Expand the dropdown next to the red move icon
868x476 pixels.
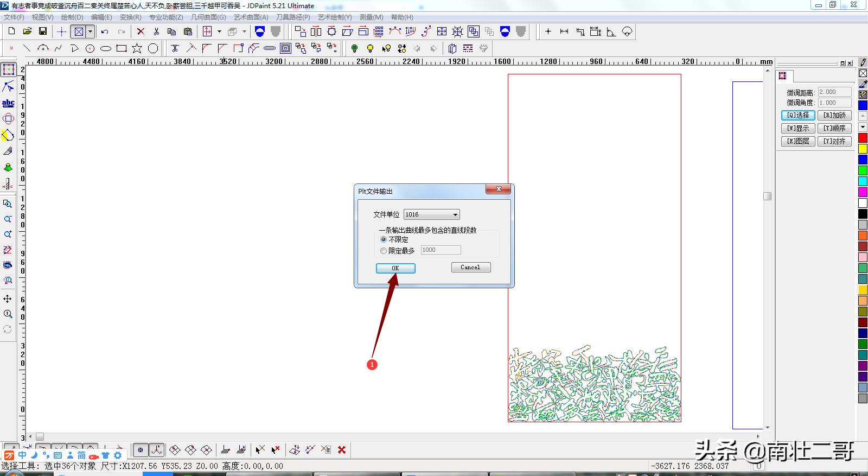(219, 31)
